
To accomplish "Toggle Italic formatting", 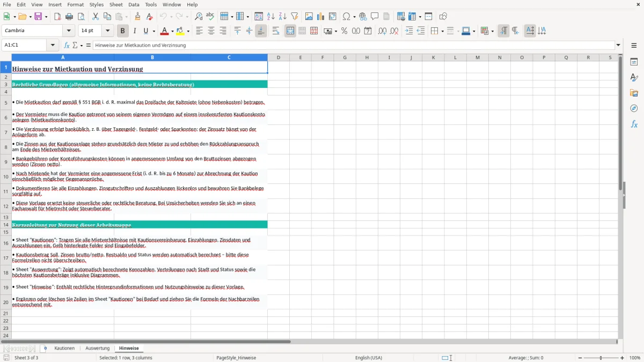I will tap(135, 31).
